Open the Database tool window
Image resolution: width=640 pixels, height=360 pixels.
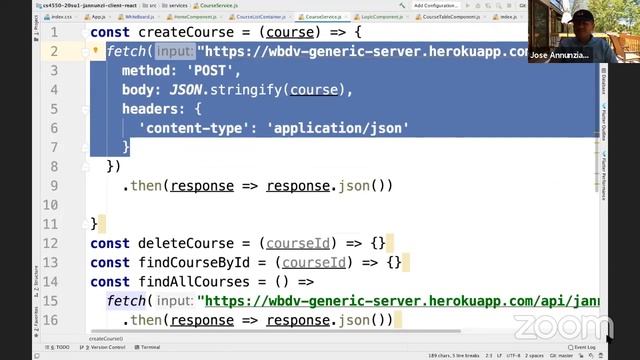tap(603, 81)
